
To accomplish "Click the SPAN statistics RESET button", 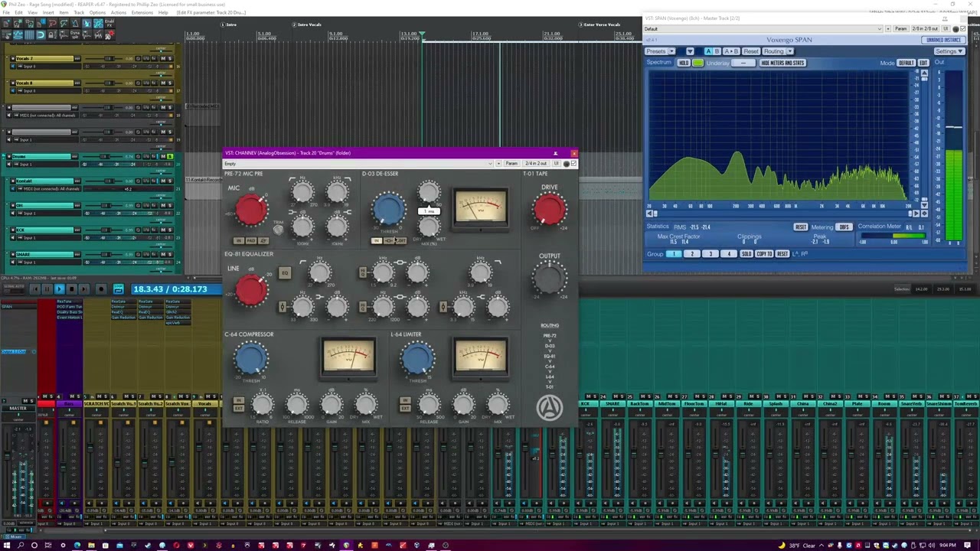I will [x=800, y=227].
